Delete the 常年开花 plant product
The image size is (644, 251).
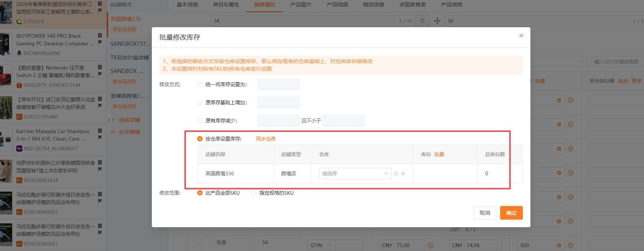coord(100,99)
